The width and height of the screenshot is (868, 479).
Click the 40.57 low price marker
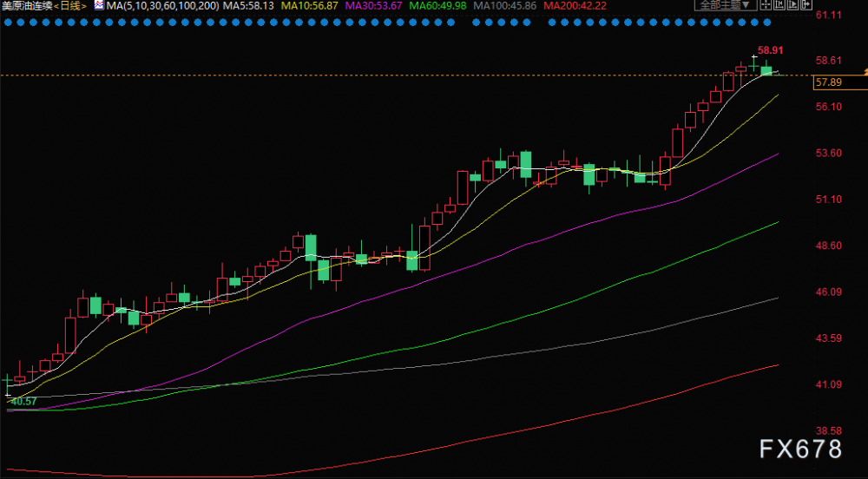(23, 402)
